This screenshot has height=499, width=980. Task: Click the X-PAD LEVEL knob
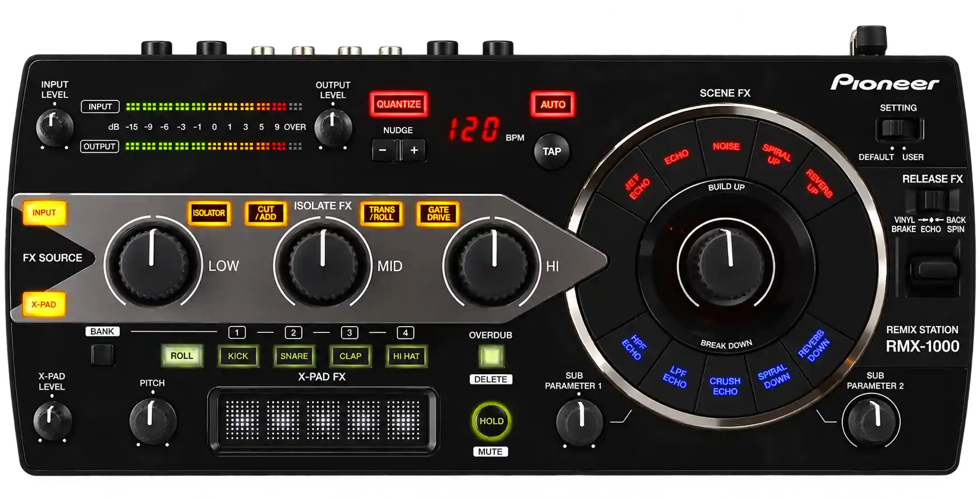pos(52,421)
